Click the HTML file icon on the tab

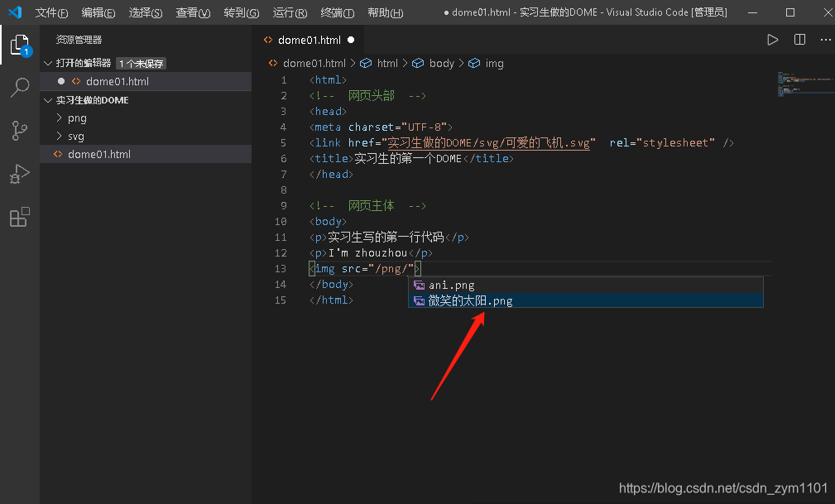coord(268,40)
